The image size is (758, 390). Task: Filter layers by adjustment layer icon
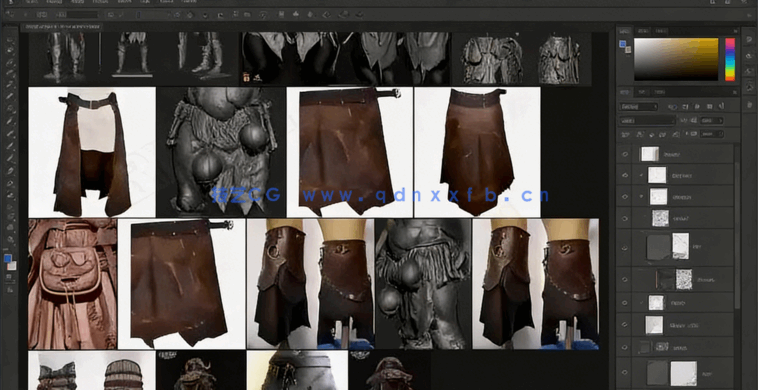[x=685, y=107]
